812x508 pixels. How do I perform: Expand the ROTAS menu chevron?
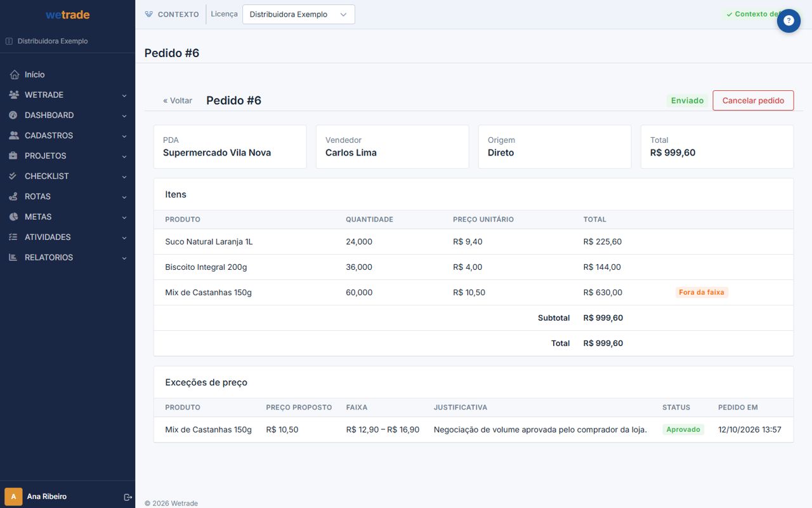click(124, 197)
